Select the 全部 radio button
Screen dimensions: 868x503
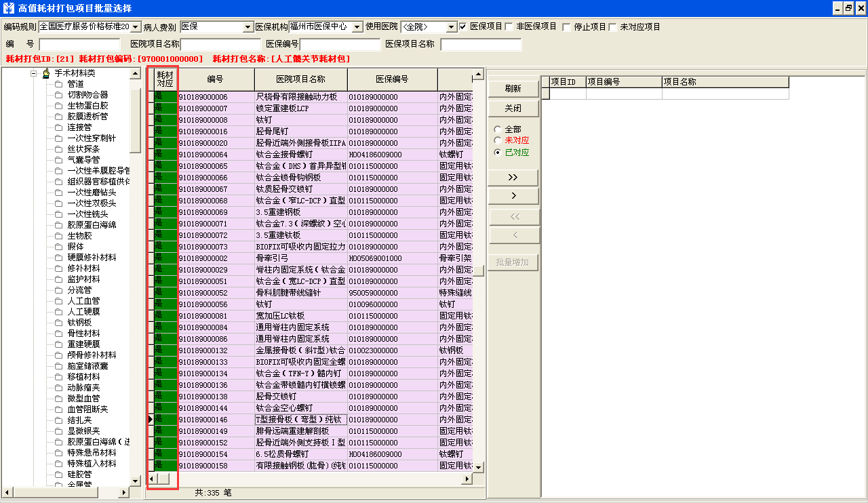coord(498,129)
